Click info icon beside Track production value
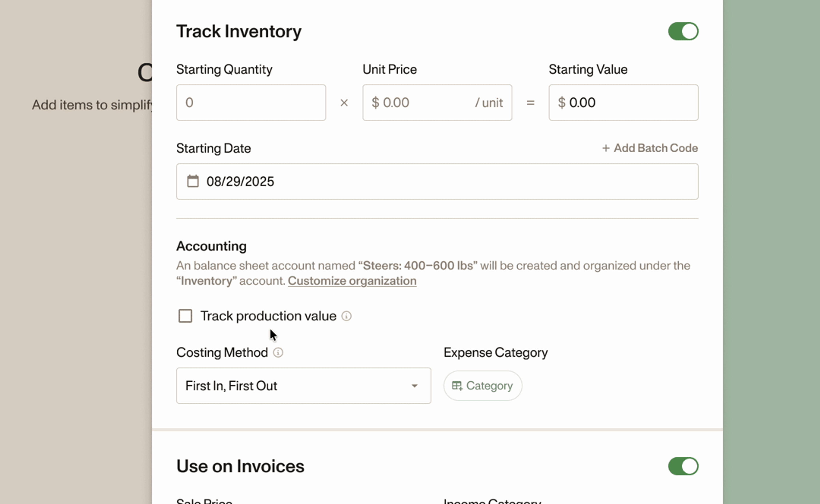 pyautogui.click(x=346, y=316)
